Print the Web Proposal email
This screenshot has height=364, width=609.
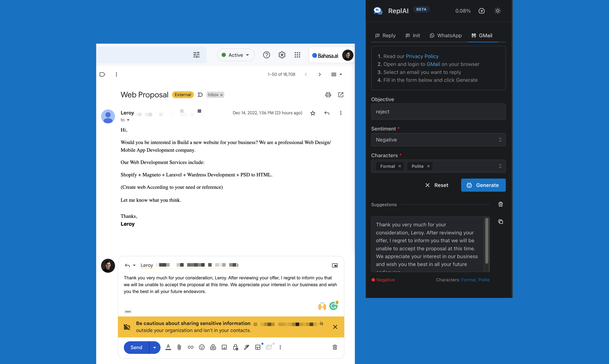pyautogui.click(x=328, y=95)
